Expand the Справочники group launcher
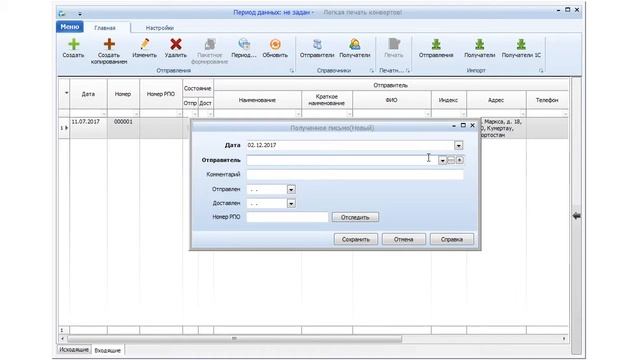 371,71
